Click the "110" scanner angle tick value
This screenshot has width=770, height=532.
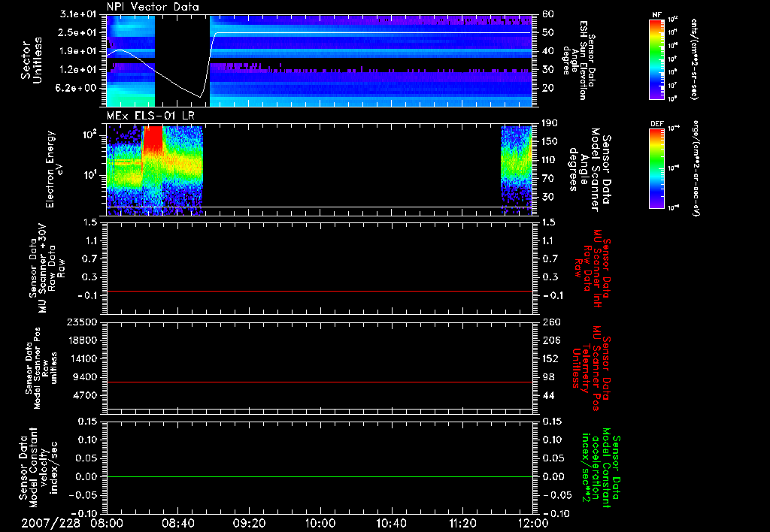click(550, 160)
